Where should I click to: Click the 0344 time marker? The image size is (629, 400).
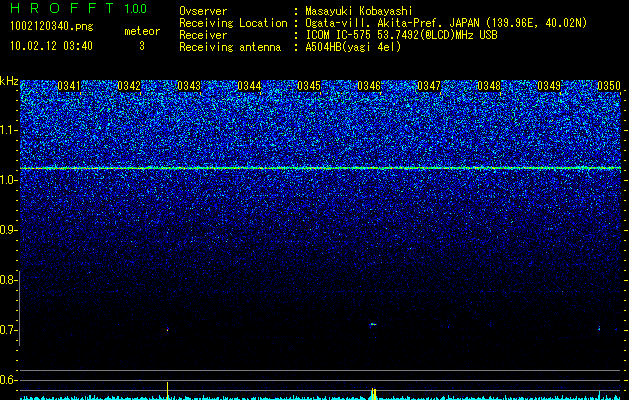coord(249,86)
